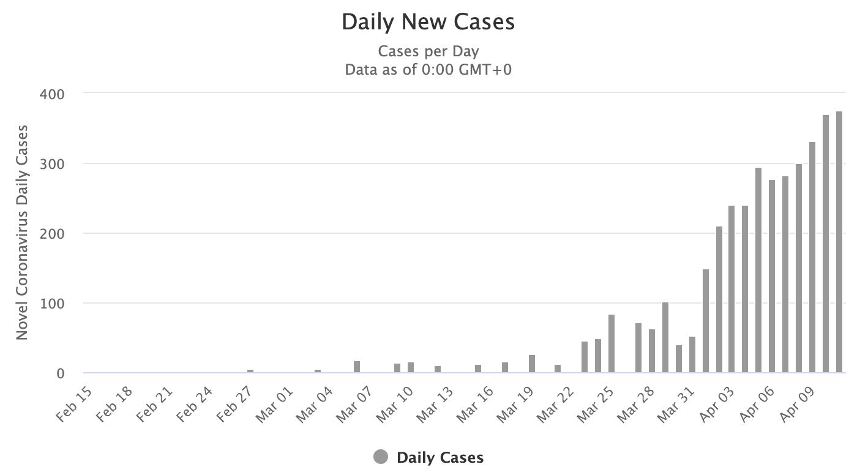Select the Mar 25 bar
The width and height of the screenshot is (868, 475).
click(x=612, y=343)
